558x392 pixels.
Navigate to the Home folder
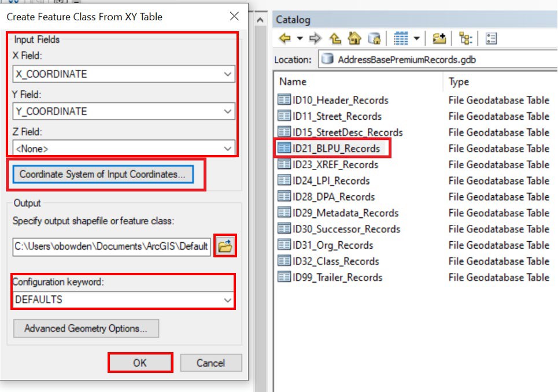click(353, 38)
